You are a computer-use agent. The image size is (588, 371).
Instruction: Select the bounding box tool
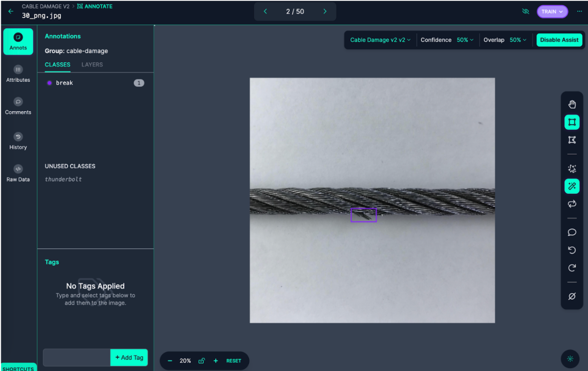coord(572,122)
